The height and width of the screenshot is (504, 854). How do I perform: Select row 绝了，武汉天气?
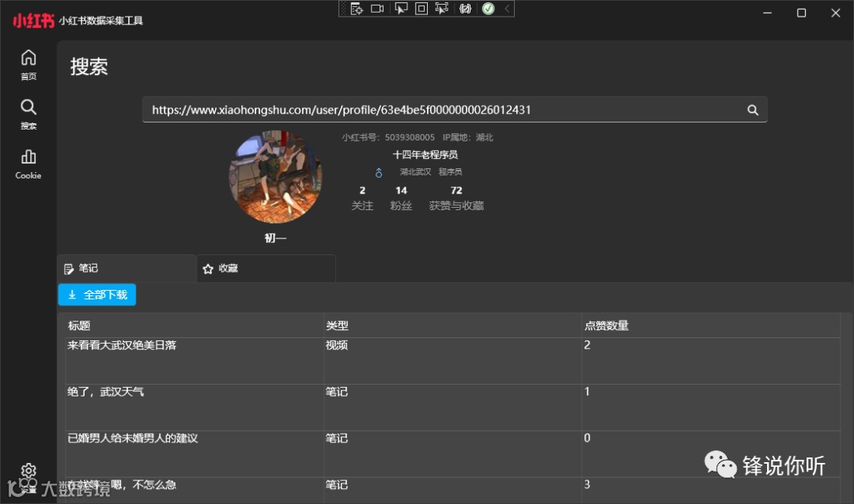pyautogui.click(x=452, y=408)
